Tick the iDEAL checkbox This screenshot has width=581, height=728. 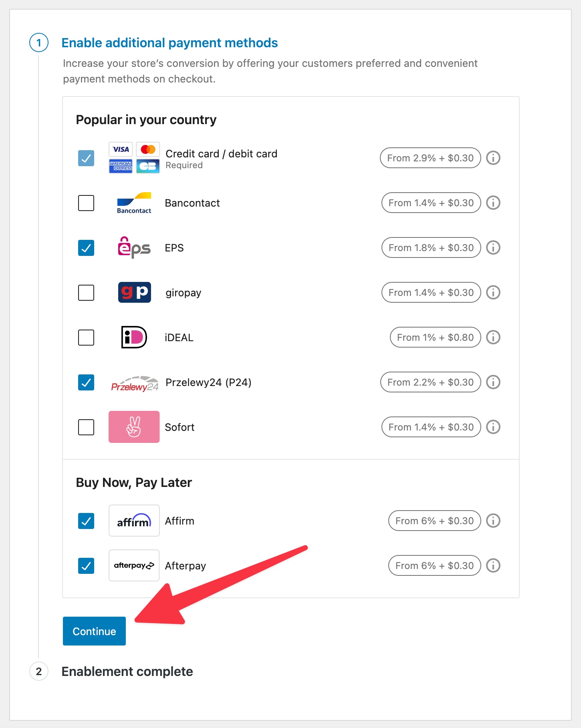coord(86,338)
